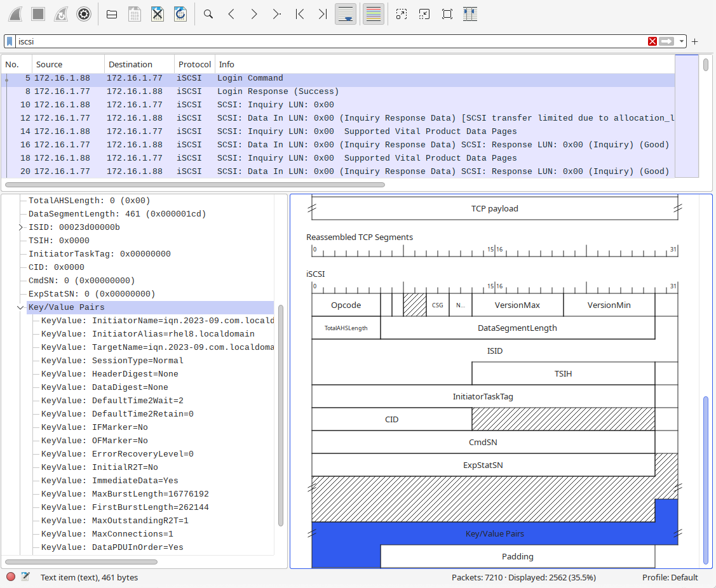The image size is (716, 588).
Task: Open a capture file
Action: [x=112, y=14]
